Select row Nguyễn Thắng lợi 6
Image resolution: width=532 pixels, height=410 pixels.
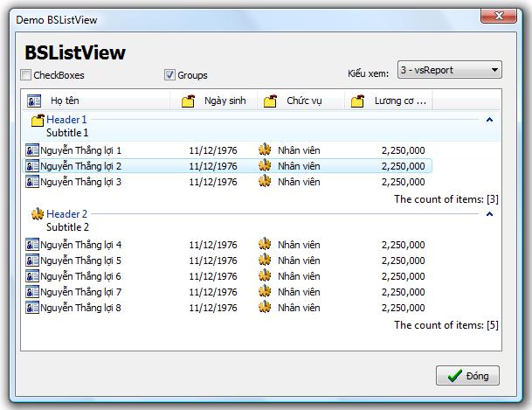[x=227, y=276]
